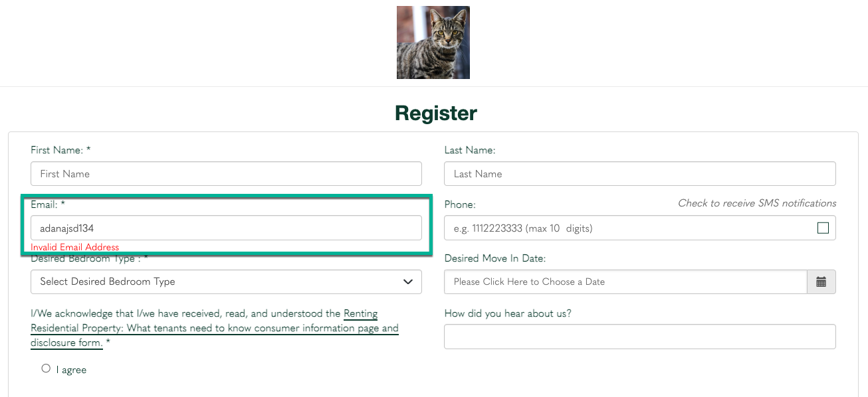Image resolution: width=868 pixels, height=397 pixels.
Task: Click the 'I agree' label text
Action: click(x=71, y=370)
